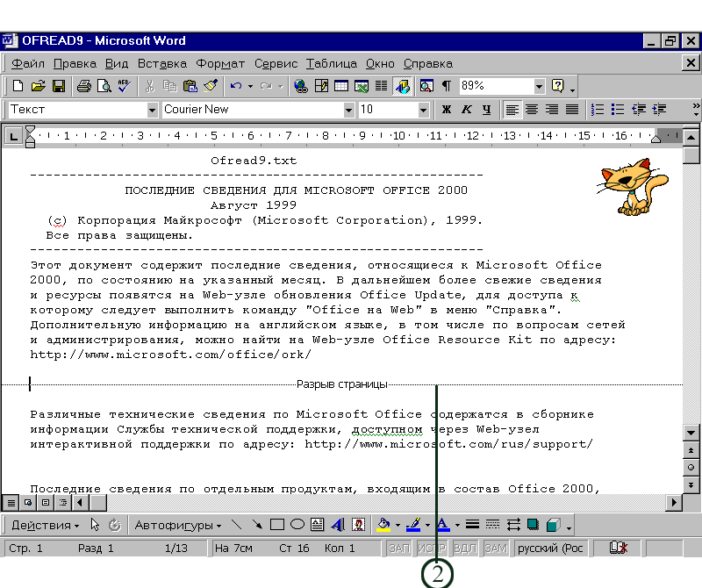
Task: Select the Line drawing tool
Action: click(x=236, y=525)
